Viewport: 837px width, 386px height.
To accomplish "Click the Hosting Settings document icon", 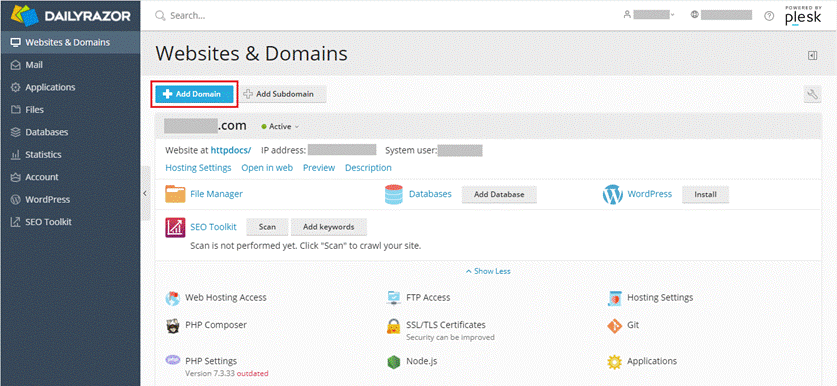I will tap(614, 298).
